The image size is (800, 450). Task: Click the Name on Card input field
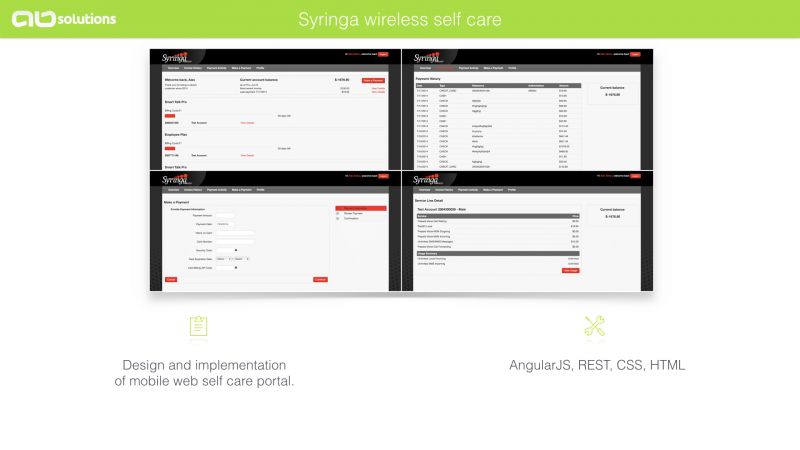click(235, 233)
